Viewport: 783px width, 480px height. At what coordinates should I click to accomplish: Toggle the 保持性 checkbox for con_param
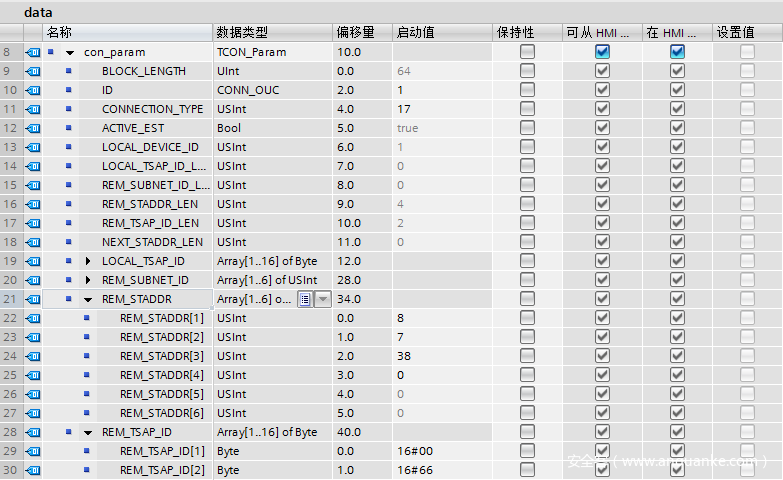[x=527, y=52]
